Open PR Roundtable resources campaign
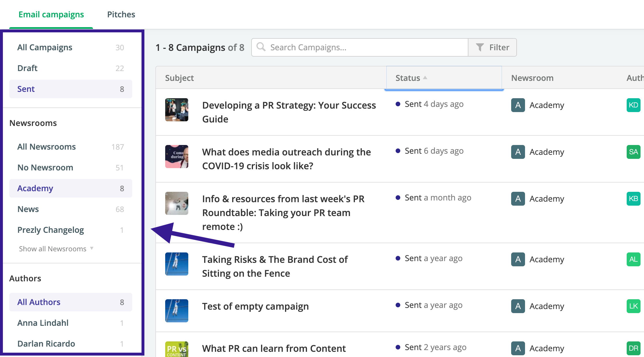644x357 pixels. pos(283,213)
